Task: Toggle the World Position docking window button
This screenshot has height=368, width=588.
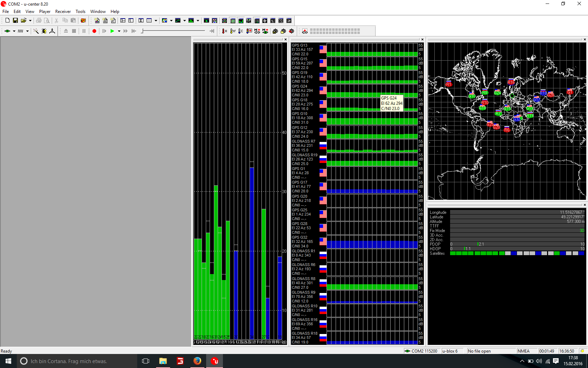Action: (x=249, y=21)
